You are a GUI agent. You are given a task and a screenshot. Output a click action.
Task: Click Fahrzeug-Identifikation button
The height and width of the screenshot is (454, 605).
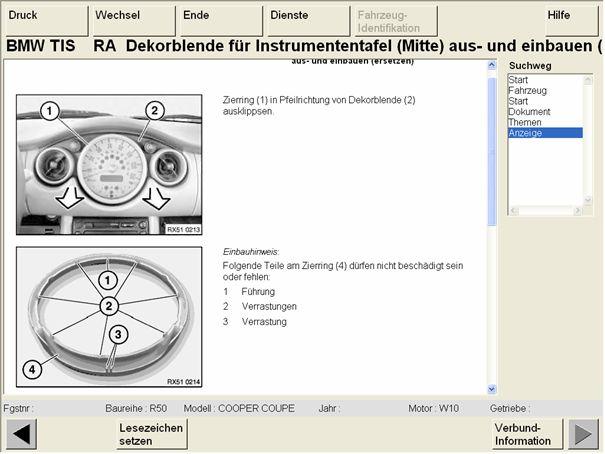tap(394, 20)
